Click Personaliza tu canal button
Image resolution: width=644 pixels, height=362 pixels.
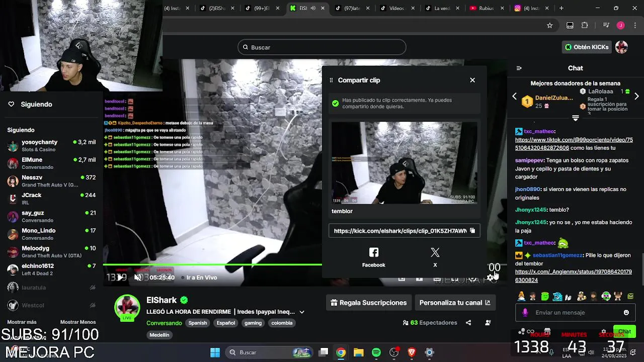coord(455,303)
